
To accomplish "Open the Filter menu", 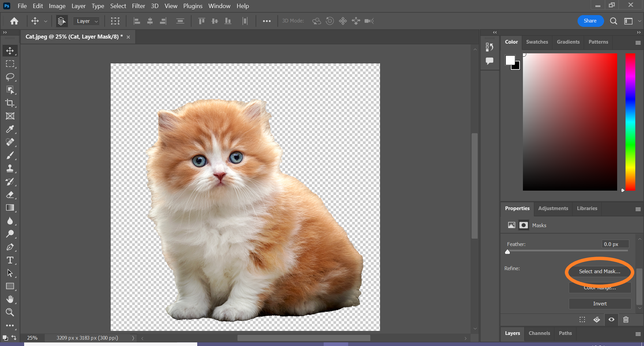I will tap(139, 6).
